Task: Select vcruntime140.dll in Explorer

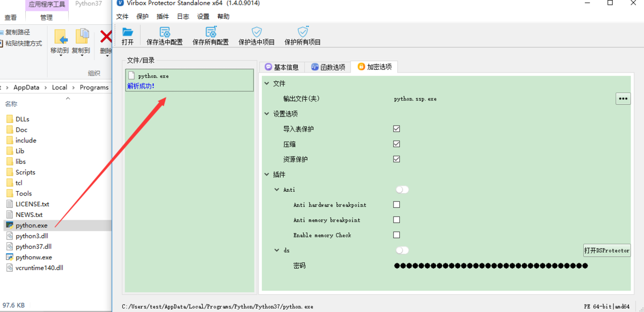Action: (x=35, y=268)
